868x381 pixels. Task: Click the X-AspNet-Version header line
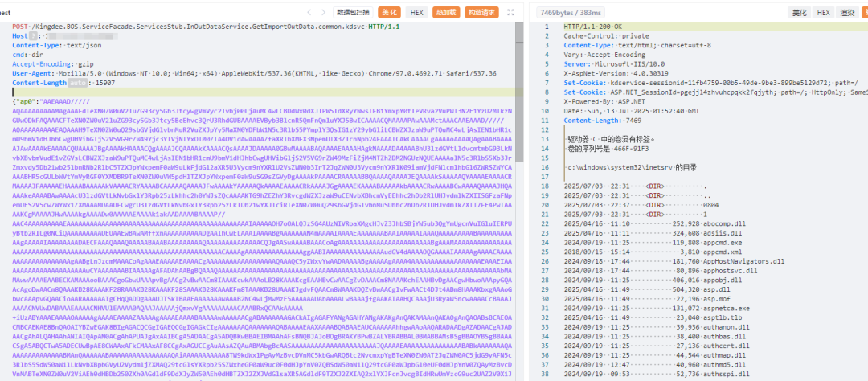point(616,73)
